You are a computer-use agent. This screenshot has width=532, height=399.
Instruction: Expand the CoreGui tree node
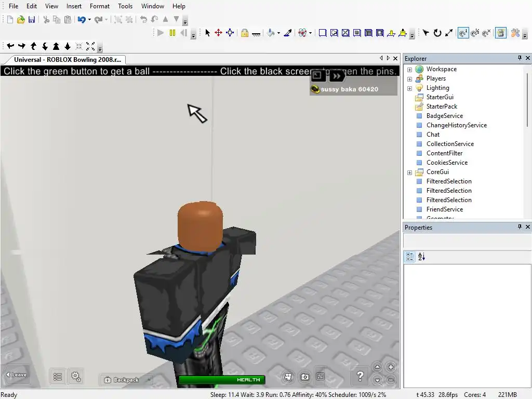click(409, 172)
